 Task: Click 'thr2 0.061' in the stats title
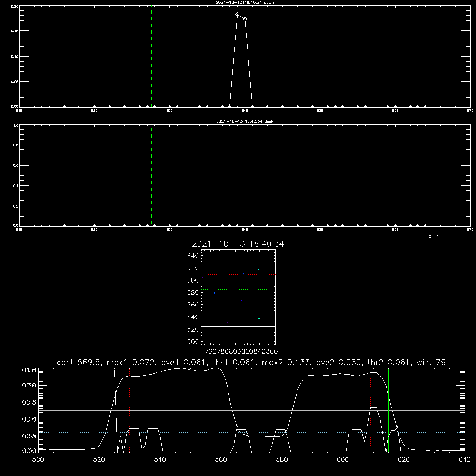click(x=388, y=362)
